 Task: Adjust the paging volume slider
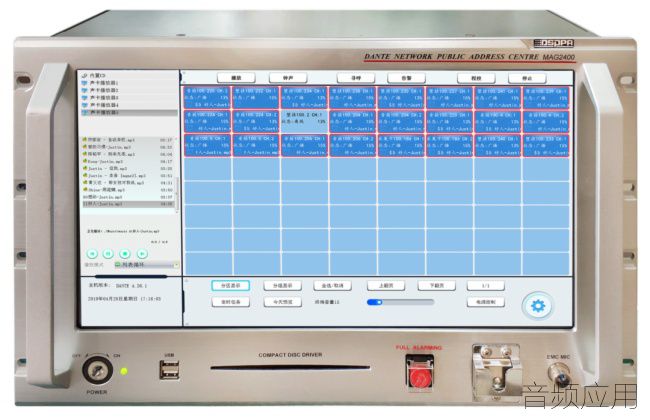coord(400,302)
